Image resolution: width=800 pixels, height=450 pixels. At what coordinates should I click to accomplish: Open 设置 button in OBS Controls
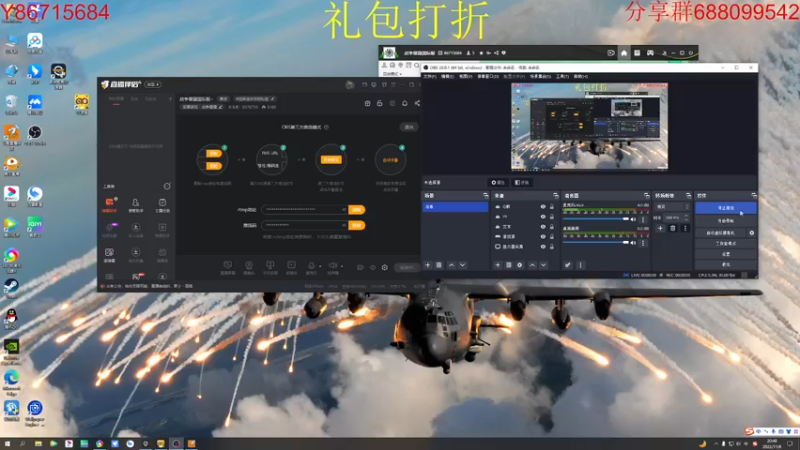click(726, 254)
